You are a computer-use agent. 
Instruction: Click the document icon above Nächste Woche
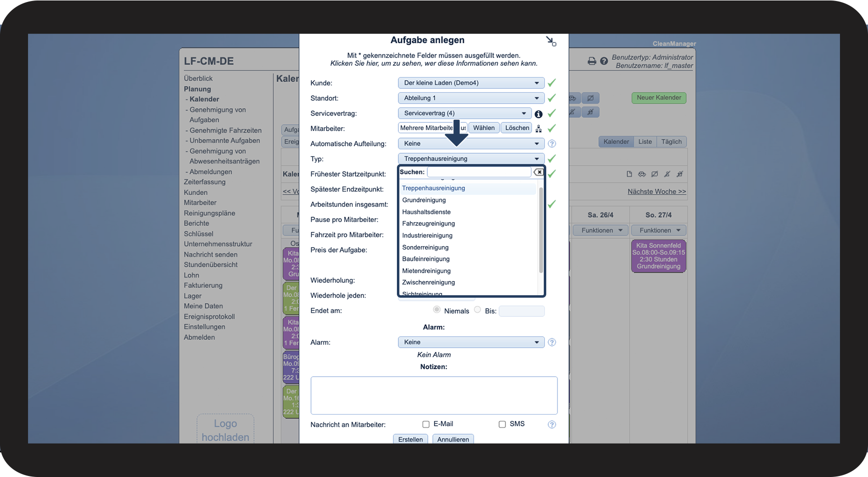pyautogui.click(x=629, y=174)
